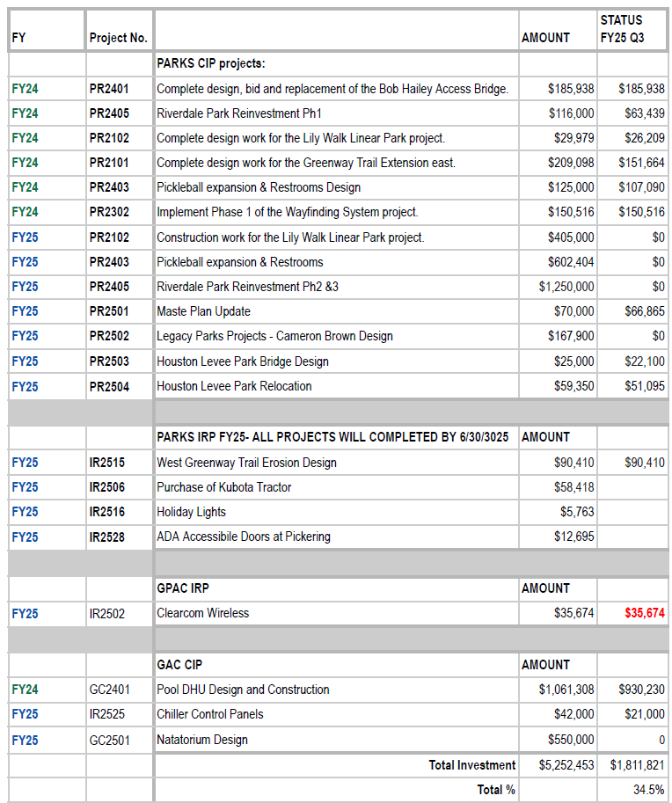The height and width of the screenshot is (803, 672).
Task: Select the $26,209 status value
Action: coord(645,138)
